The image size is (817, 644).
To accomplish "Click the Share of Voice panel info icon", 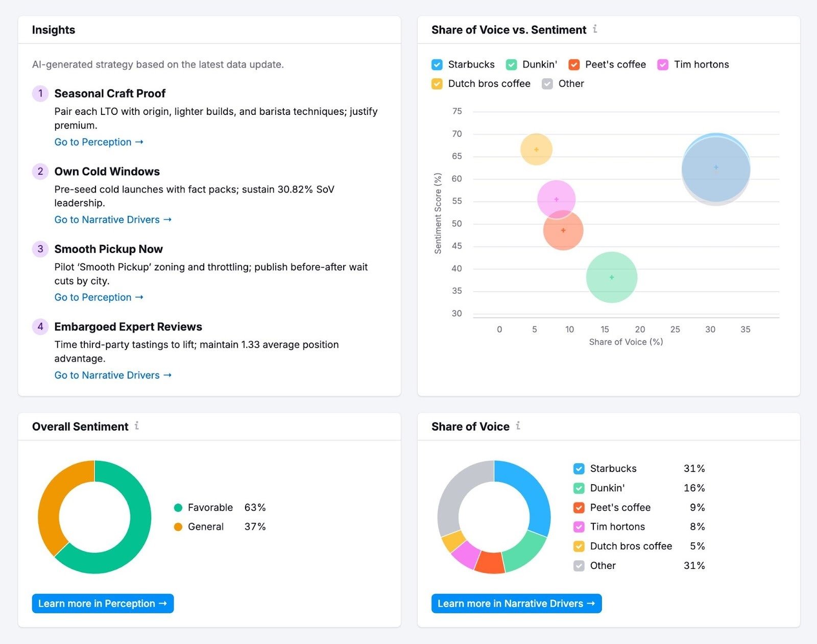I will tap(519, 426).
